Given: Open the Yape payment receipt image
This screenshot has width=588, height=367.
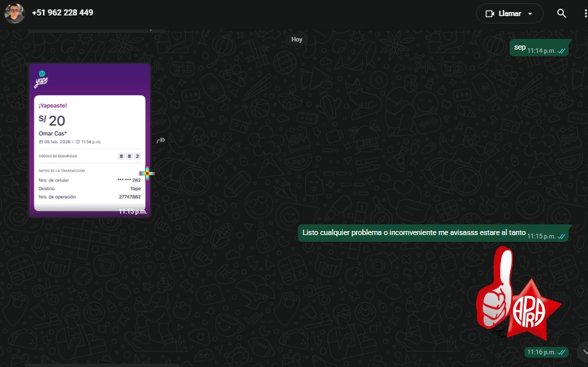Looking at the screenshot, I should (x=90, y=140).
